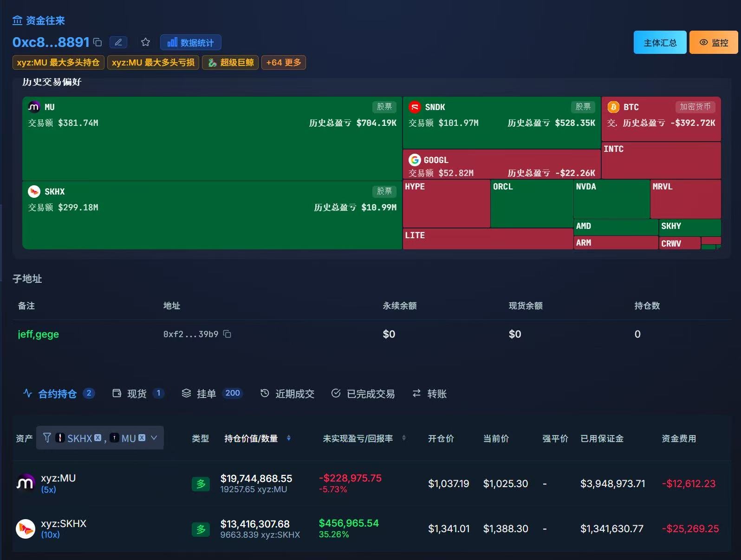This screenshot has width=741, height=560.
Task: Remove the SKHX filter chip
Action: [97, 437]
